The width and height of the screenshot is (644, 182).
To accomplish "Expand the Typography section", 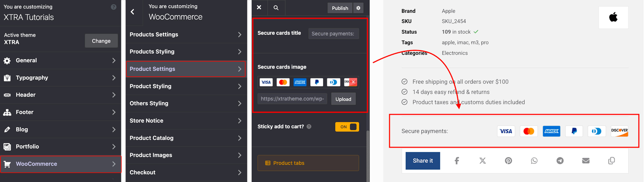I will tap(60, 78).
